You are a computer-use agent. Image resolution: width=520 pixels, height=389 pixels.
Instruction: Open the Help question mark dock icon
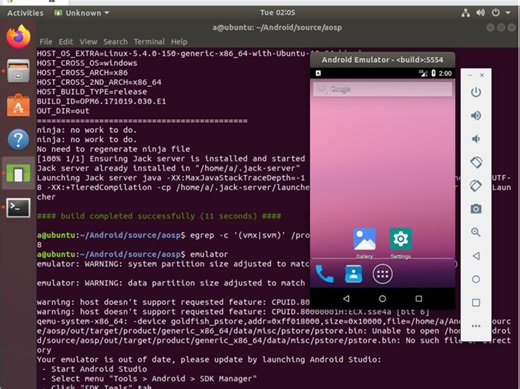tap(18, 139)
